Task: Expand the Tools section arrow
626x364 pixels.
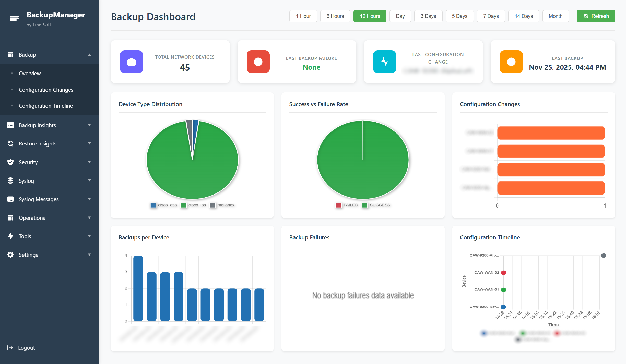Action: coord(89,236)
